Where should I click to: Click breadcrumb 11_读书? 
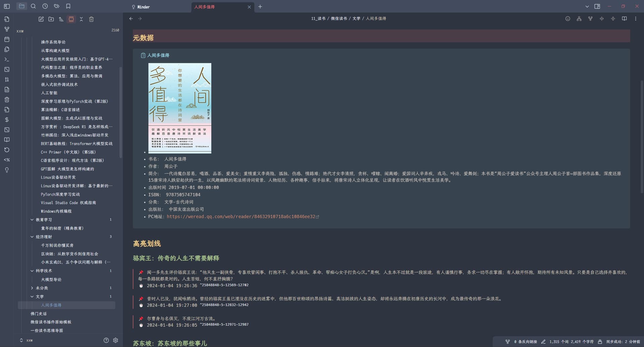[318, 18]
